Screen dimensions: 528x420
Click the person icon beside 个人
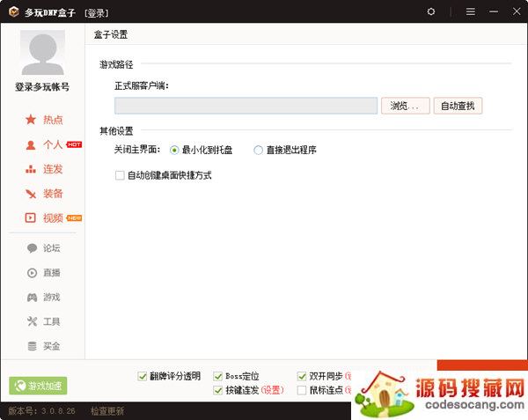coord(31,144)
